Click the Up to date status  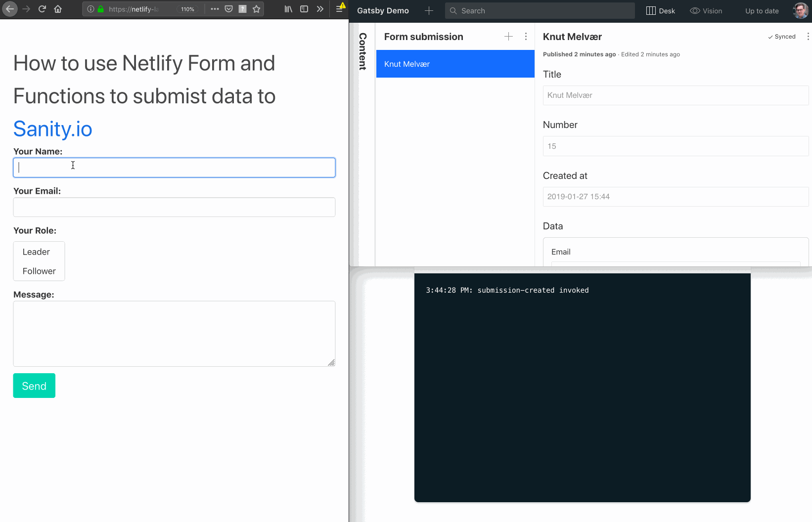762,11
